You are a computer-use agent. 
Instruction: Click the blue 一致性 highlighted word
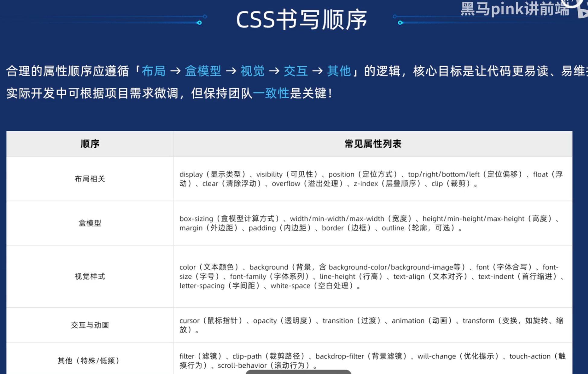(271, 93)
